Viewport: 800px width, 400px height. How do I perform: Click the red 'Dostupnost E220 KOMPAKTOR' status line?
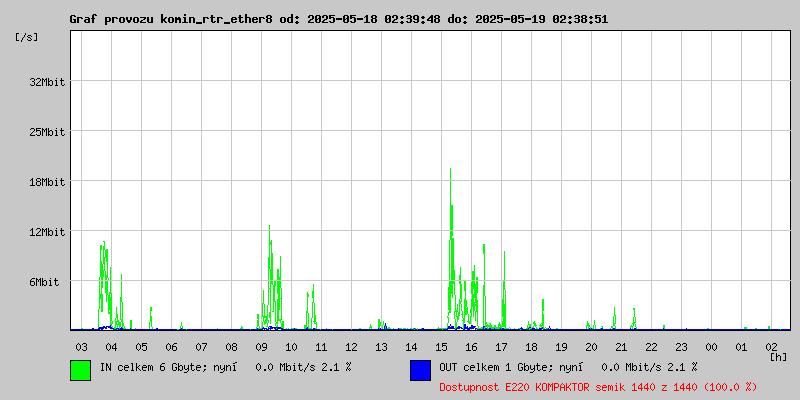tap(598, 387)
